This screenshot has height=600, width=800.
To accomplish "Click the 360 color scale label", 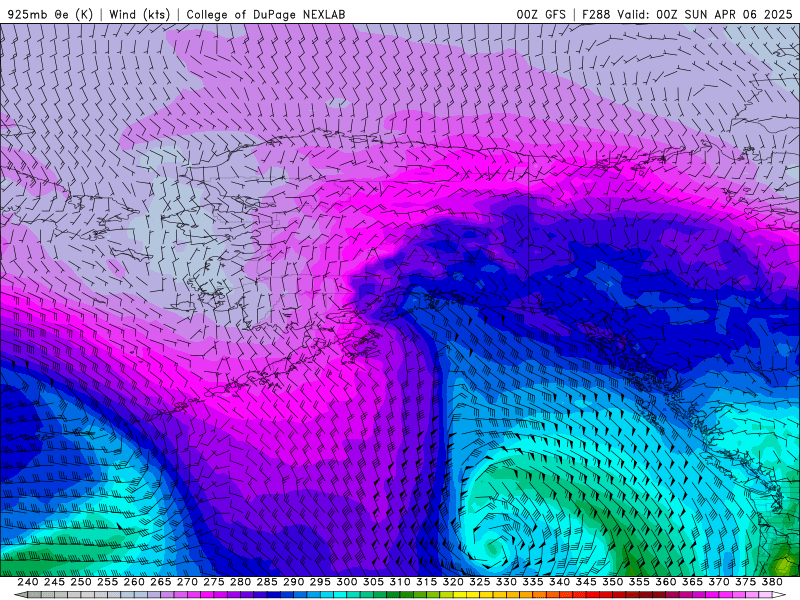I will tap(665, 582).
